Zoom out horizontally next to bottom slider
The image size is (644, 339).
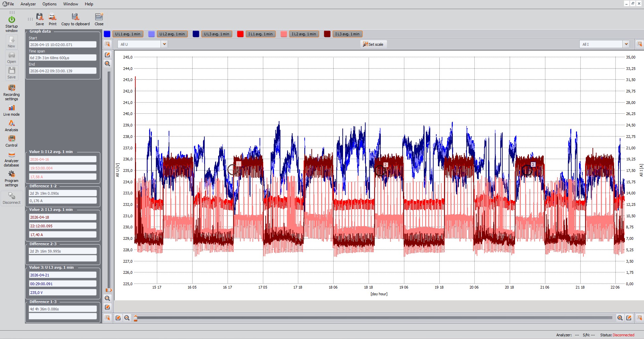[x=127, y=318]
